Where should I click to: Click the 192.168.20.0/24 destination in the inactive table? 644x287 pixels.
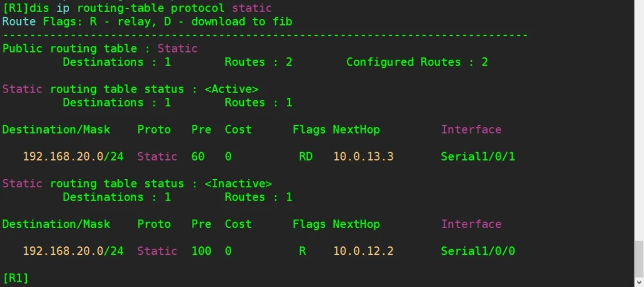click(x=73, y=251)
